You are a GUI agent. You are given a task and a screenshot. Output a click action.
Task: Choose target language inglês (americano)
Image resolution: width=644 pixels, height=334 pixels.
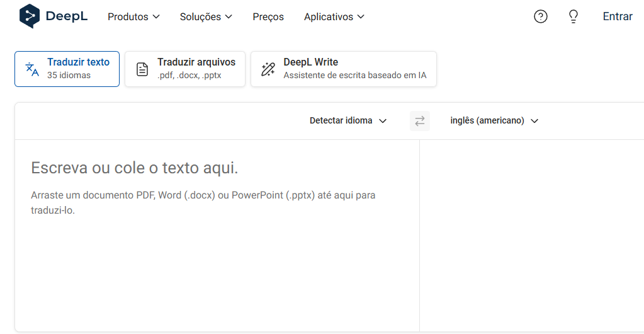tap(494, 120)
